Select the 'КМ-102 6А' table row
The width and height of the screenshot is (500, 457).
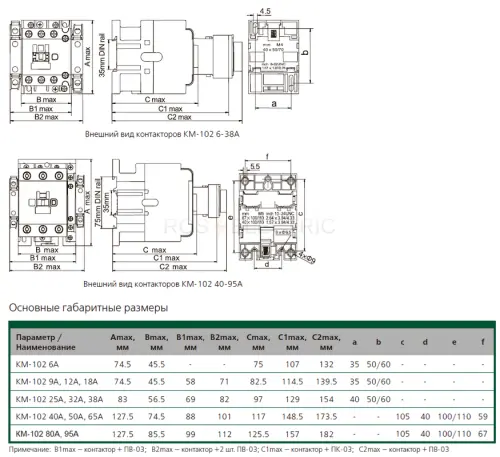[x=252, y=364]
